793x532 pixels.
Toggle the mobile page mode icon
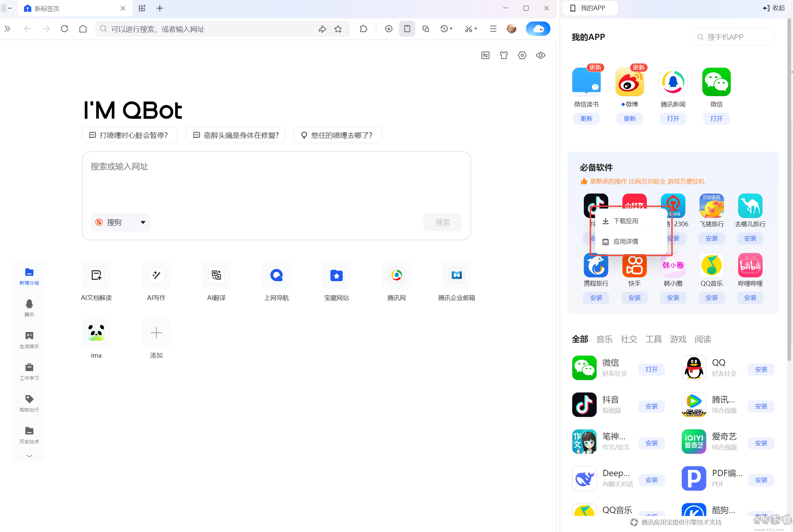click(x=407, y=29)
